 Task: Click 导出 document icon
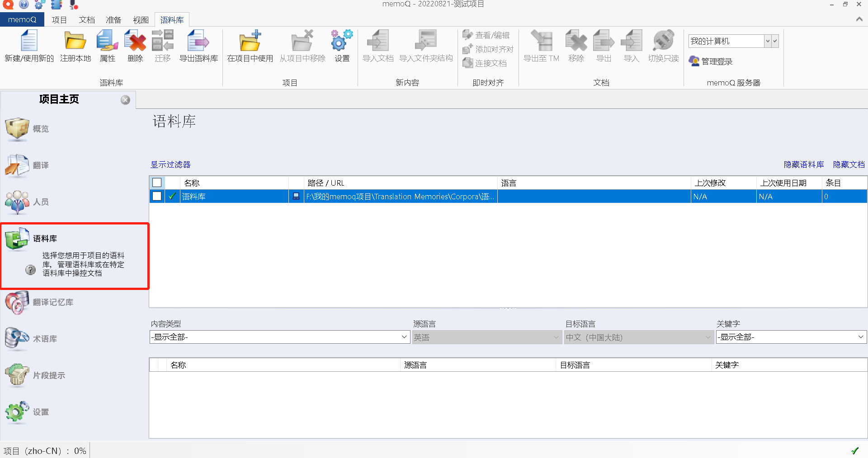604,41
